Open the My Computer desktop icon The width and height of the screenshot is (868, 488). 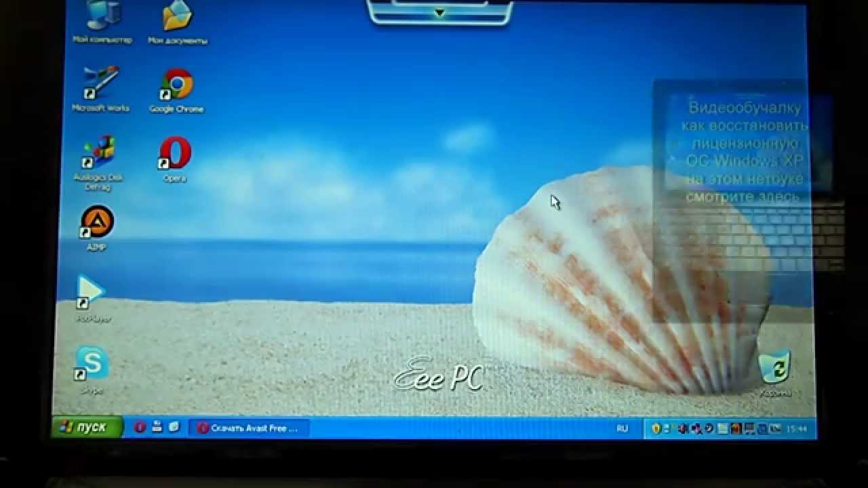coord(102,23)
